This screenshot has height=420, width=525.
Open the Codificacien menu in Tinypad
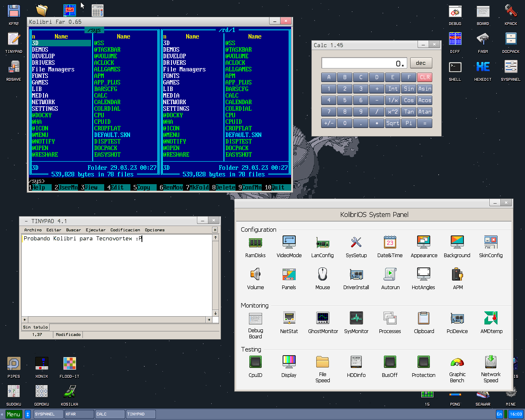pyautogui.click(x=125, y=230)
